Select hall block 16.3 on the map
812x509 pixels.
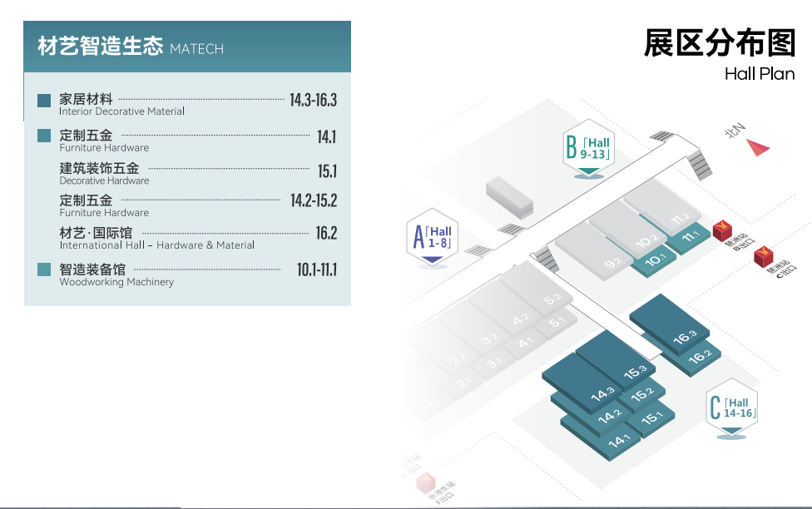(x=681, y=333)
